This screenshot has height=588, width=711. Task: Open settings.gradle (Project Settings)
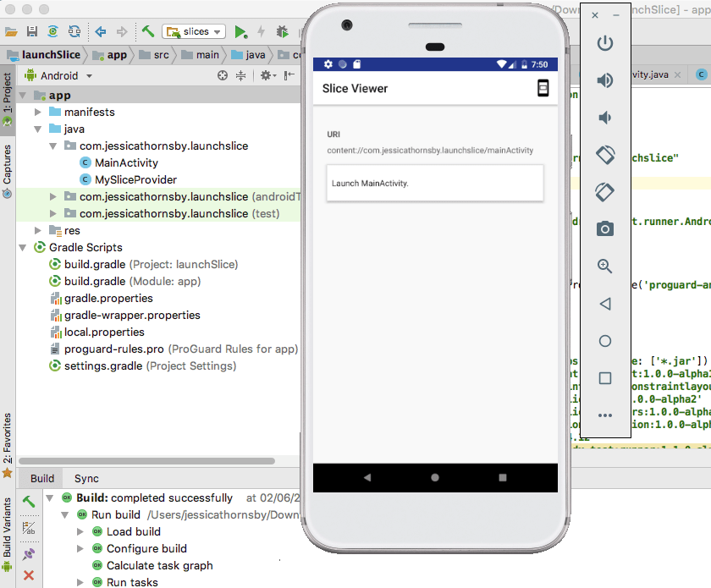click(x=142, y=365)
